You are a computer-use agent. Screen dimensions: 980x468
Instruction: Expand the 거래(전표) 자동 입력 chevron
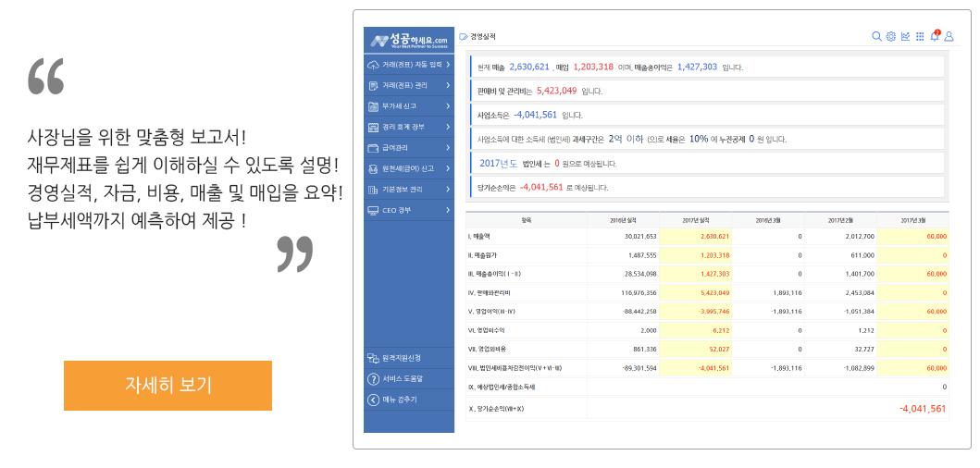[448, 65]
